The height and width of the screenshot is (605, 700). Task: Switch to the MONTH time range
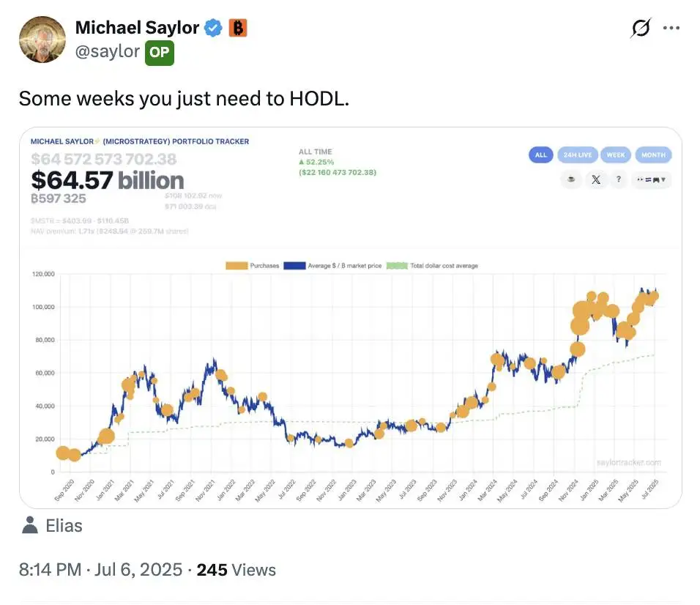coord(653,155)
